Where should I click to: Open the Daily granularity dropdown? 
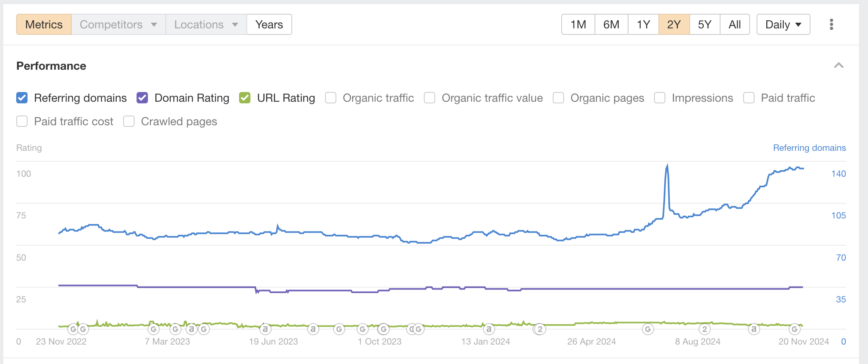pyautogui.click(x=783, y=24)
